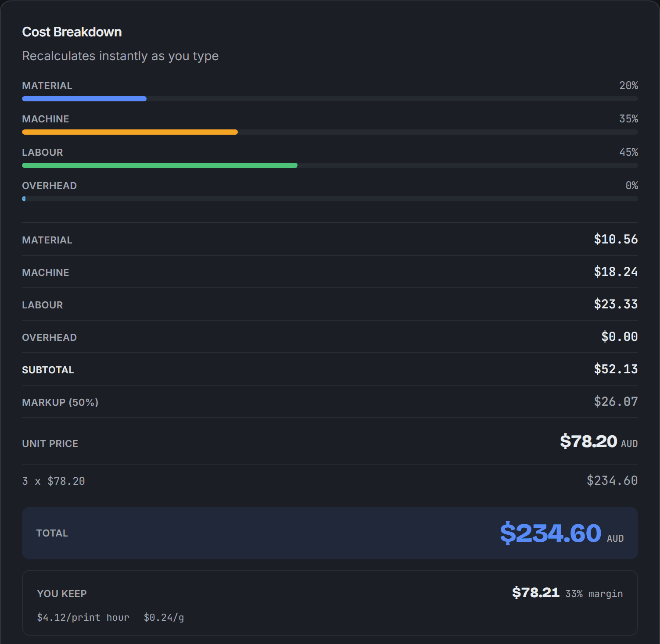
Task: Click the Overhead progress bar
Action: pyautogui.click(x=330, y=199)
